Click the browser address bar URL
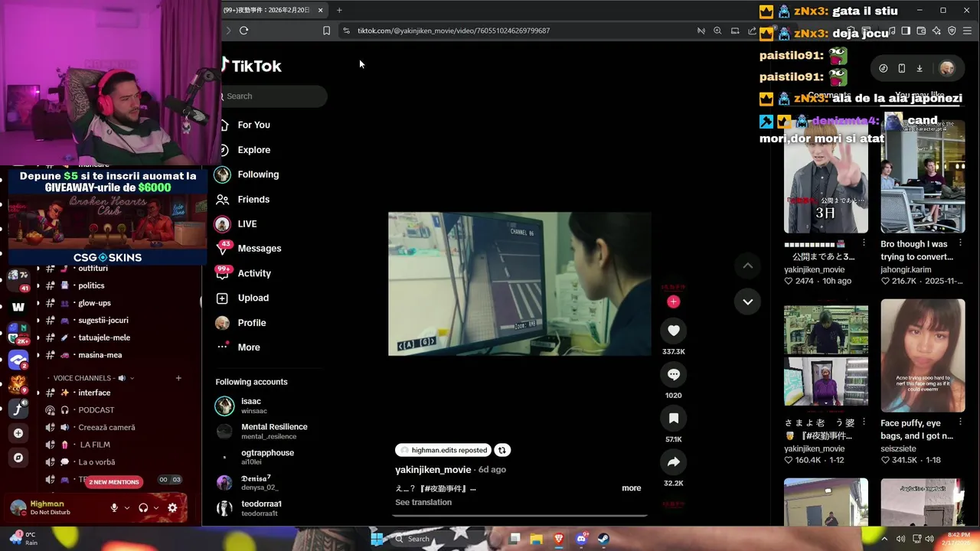980x551 pixels. click(453, 31)
